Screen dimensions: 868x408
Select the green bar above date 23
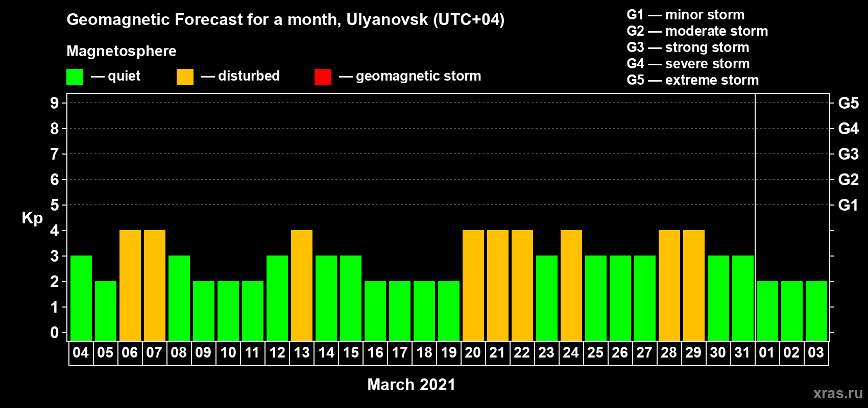(547, 298)
